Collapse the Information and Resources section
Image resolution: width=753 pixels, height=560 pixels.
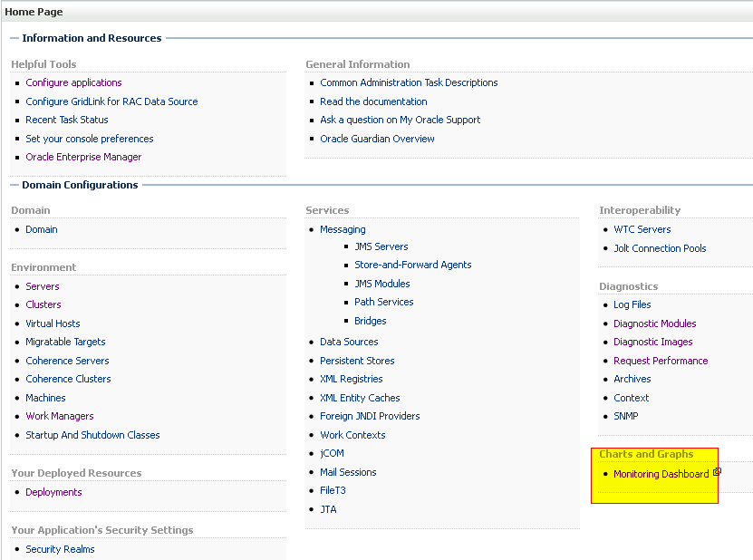click(x=14, y=38)
